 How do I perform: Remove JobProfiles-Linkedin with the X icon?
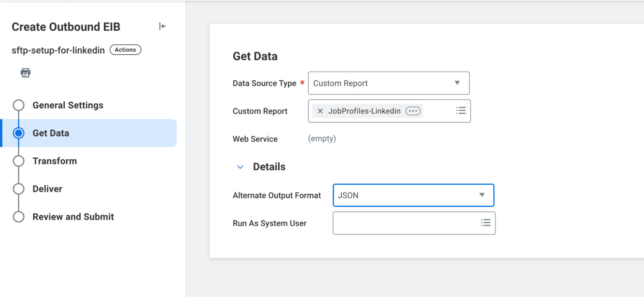point(320,111)
